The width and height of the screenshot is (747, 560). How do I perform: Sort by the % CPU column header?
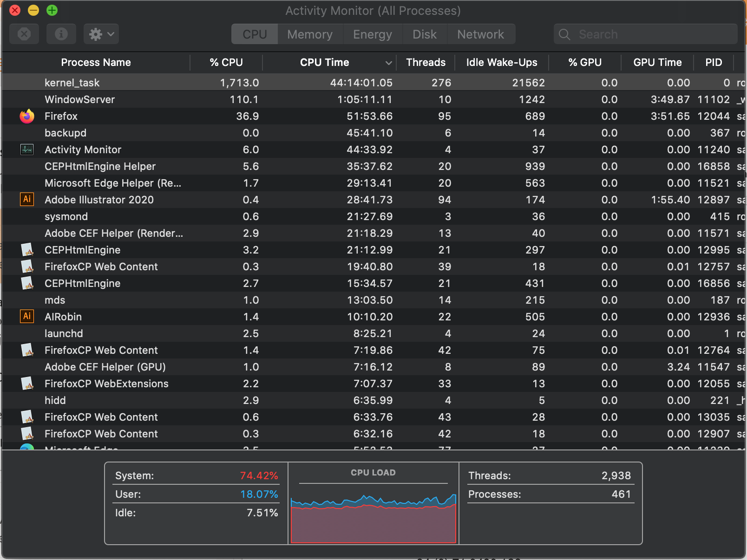pos(226,62)
